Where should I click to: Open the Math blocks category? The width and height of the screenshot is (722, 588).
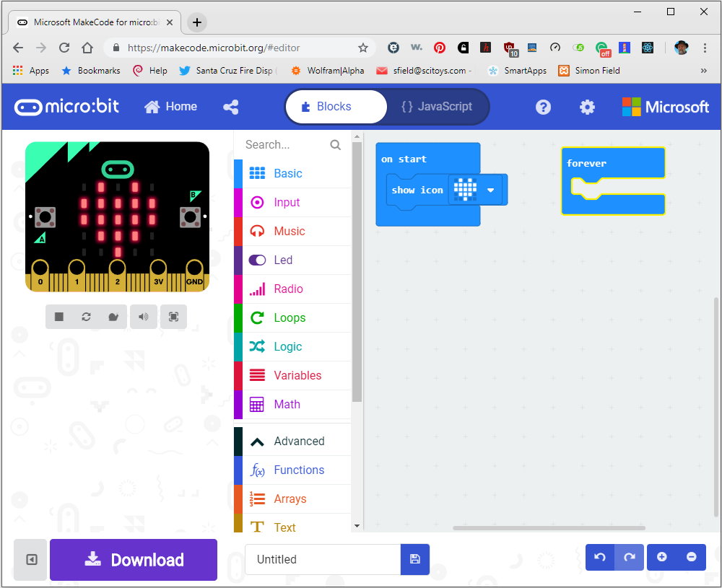pos(292,405)
